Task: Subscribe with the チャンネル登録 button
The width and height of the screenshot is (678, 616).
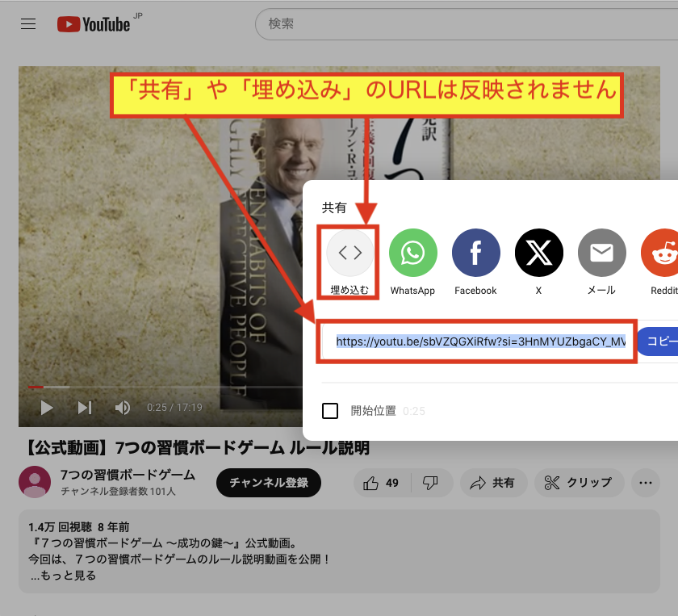Action: tap(269, 482)
